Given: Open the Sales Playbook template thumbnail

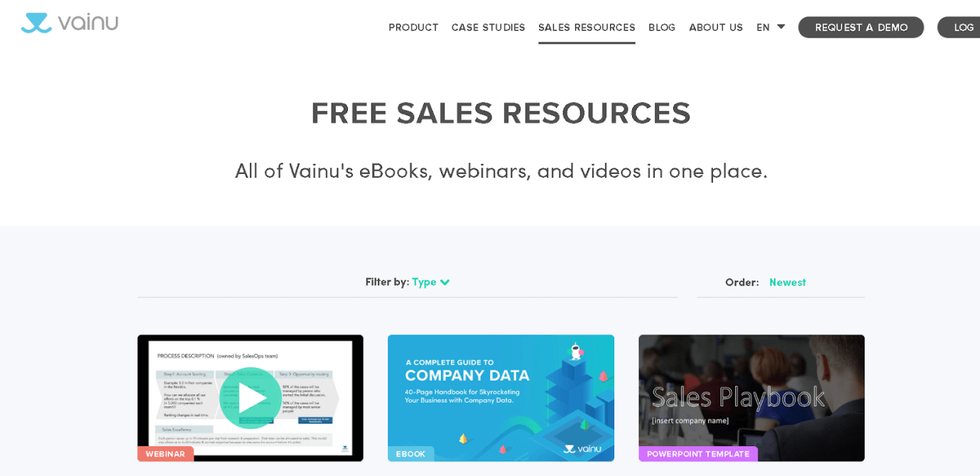Looking at the screenshot, I should point(751,398).
